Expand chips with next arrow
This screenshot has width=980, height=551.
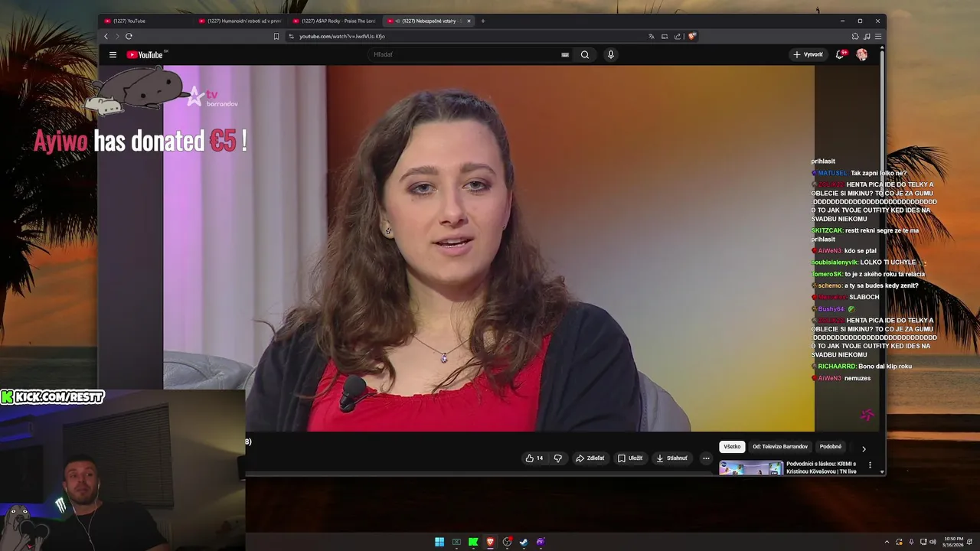coord(864,448)
